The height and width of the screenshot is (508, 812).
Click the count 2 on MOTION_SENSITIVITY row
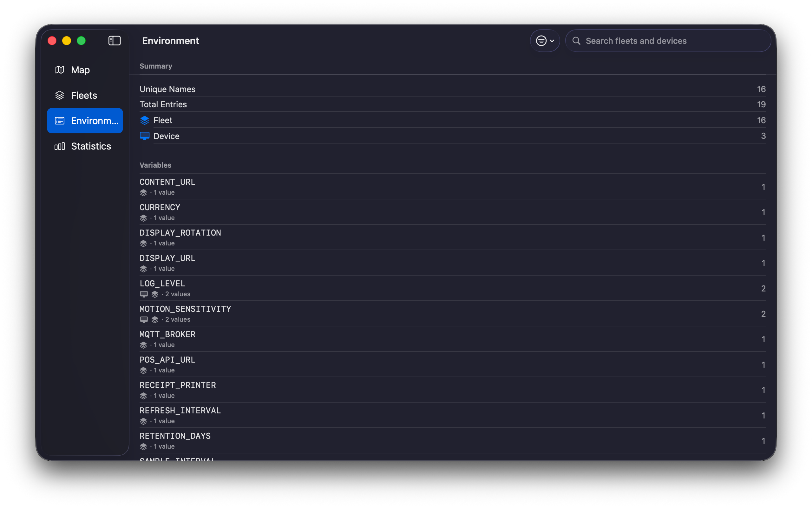763,314
